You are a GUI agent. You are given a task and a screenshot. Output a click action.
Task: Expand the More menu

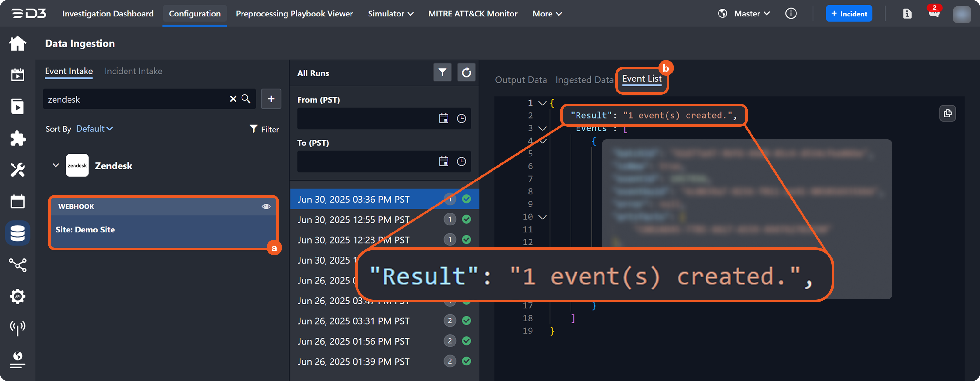(x=547, y=14)
